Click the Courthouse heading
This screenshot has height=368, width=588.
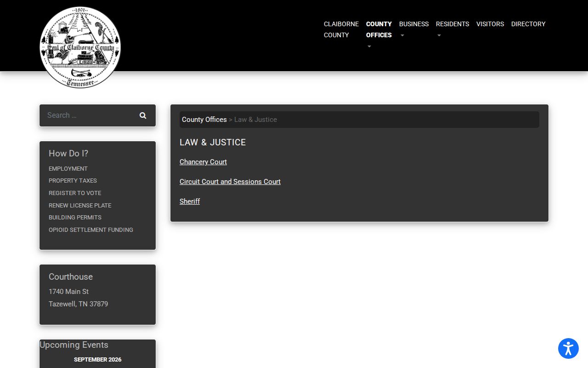71,277
